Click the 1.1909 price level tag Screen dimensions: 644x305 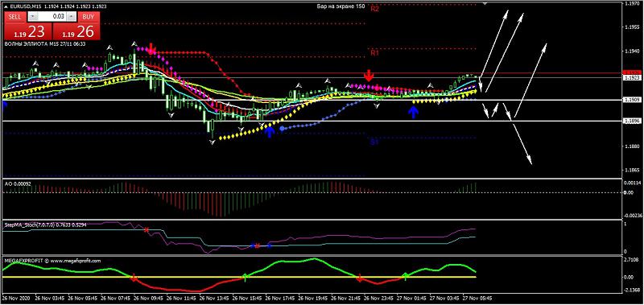pyautogui.click(x=631, y=99)
